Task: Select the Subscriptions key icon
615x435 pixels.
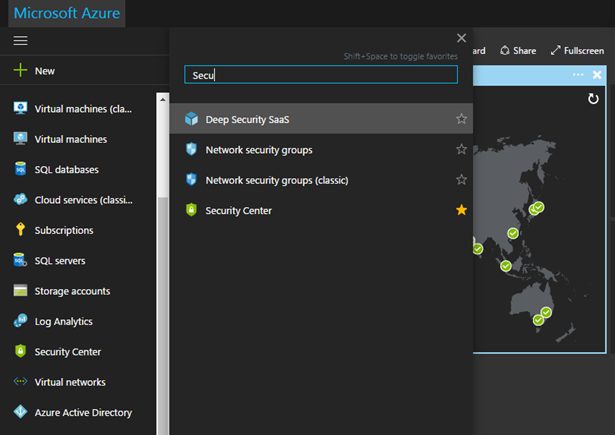Action: pyautogui.click(x=20, y=229)
